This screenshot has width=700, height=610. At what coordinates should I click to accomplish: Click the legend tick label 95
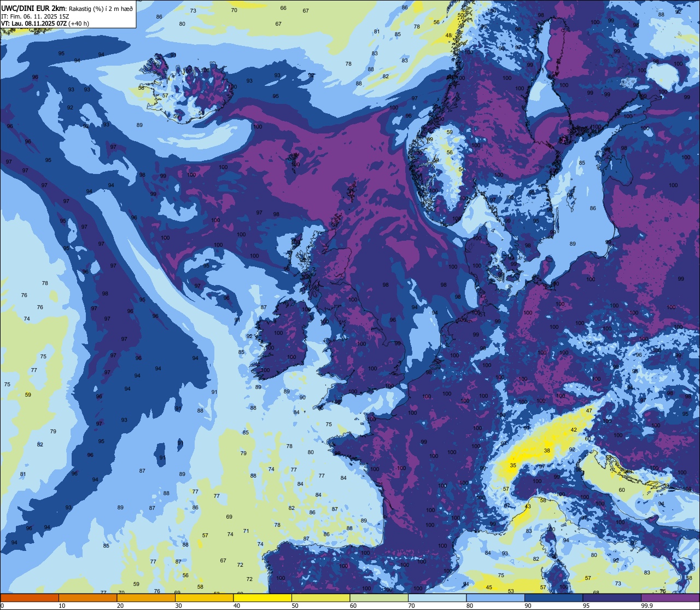587,606
